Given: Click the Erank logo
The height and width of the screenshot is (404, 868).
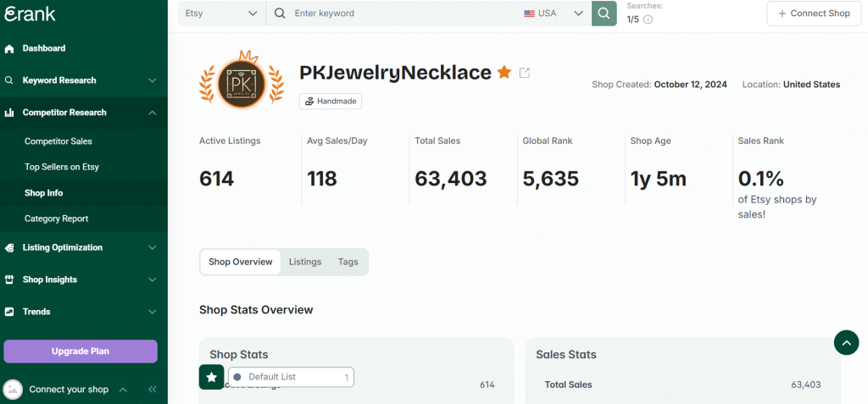Looking at the screenshot, I should point(30,14).
